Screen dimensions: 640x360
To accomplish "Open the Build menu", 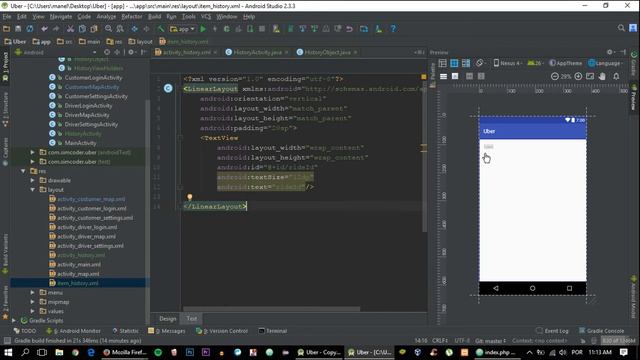I will pos(154,17).
